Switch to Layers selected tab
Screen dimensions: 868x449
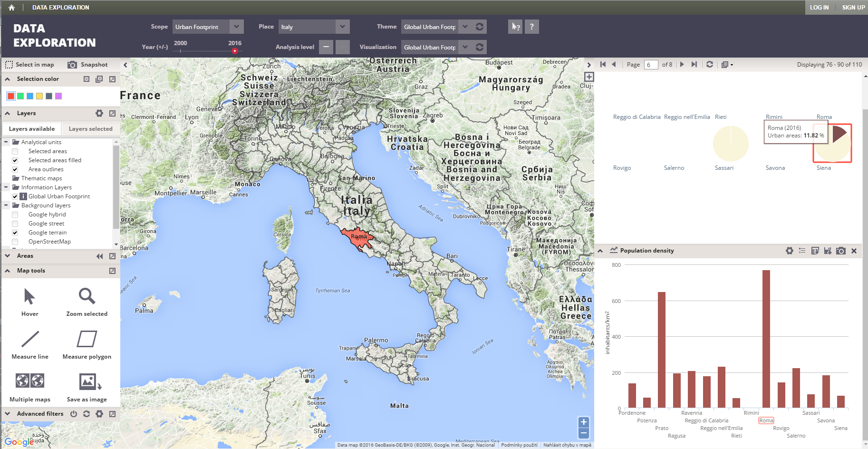(90, 129)
